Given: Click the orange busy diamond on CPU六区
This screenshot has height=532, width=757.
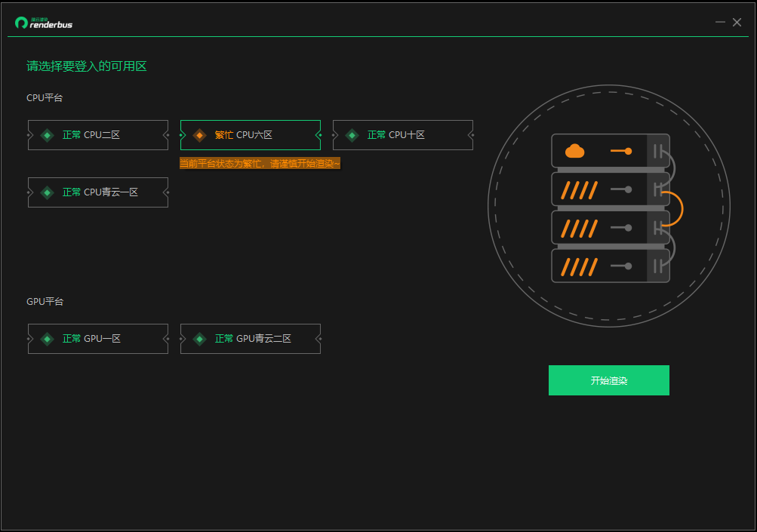Looking at the screenshot, I should (x=198, y=134).
